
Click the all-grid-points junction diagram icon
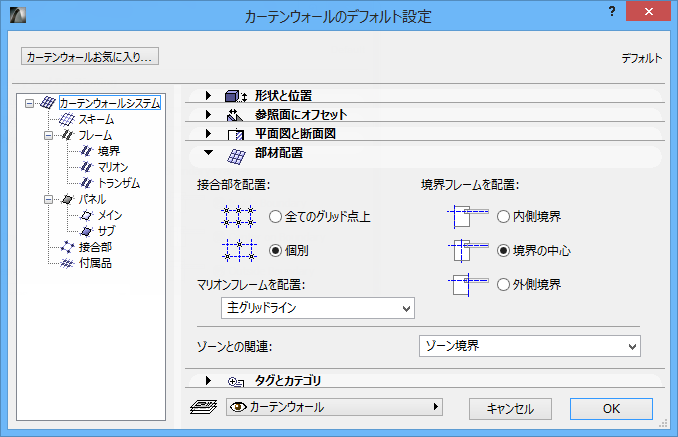(x=239, y=217)
